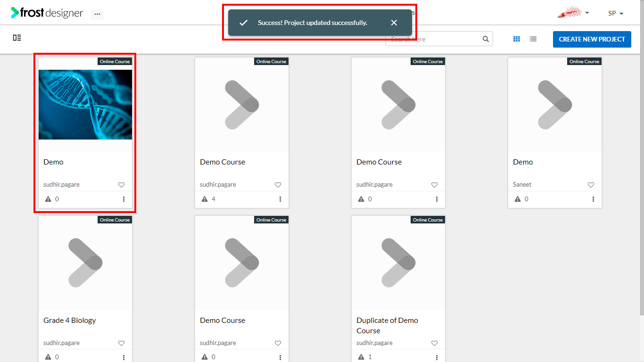Open three-dot menu on Demo DNA card
The height and width of the screenshot is (362, 644).
click(124, 199)
